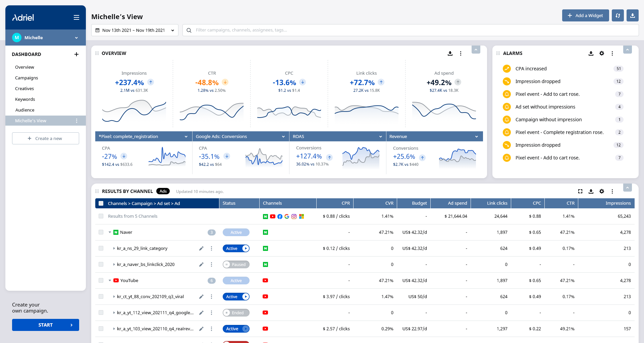Click the Add a Widget button
This screenshot has width=644, height=343.
point(585,15)
